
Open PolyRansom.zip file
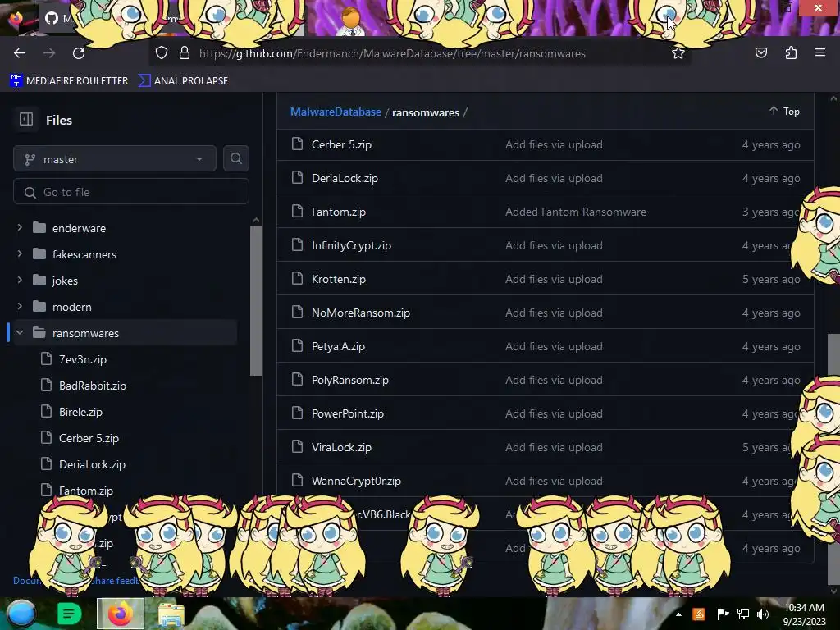click(349, 380)
